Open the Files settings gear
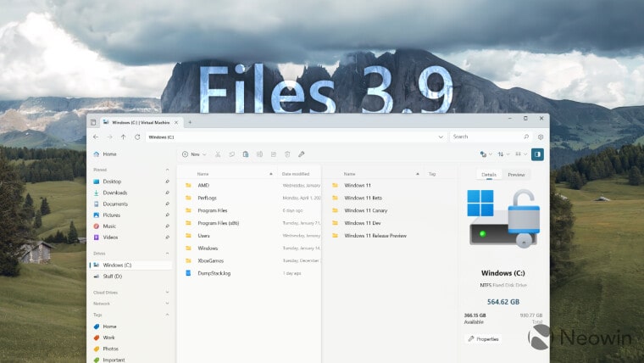The height and width of the screenshot is (363, 644). (x=541, y=137)
